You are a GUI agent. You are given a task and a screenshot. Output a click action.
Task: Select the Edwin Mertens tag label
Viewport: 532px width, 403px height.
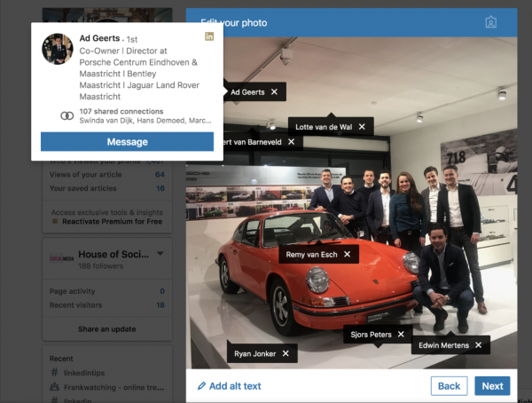coord(444,345)
